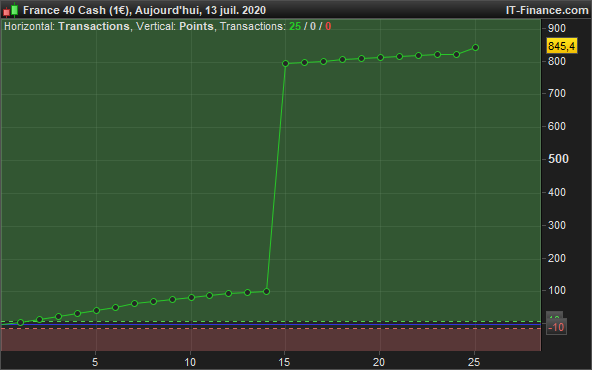Click the red losing transactions count 0

click(x=328, y=26)
